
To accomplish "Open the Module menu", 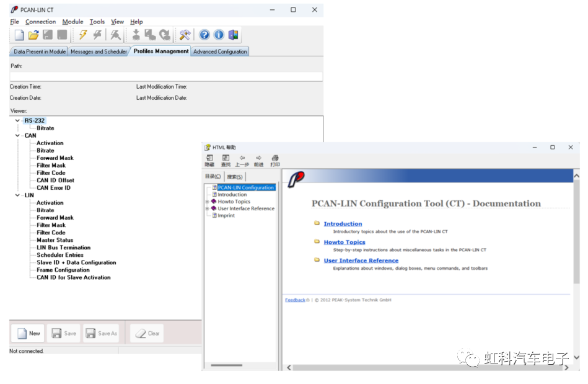I will (x=72, y=22).
